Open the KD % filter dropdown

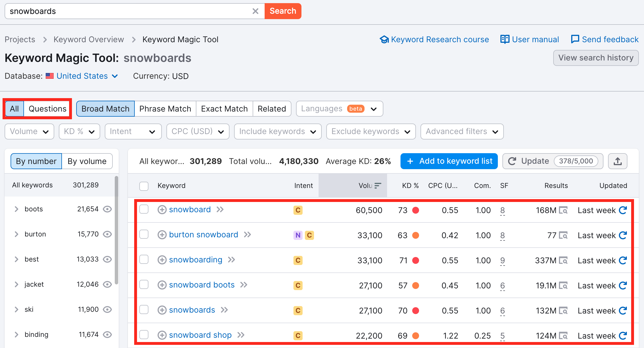[79, 131]
